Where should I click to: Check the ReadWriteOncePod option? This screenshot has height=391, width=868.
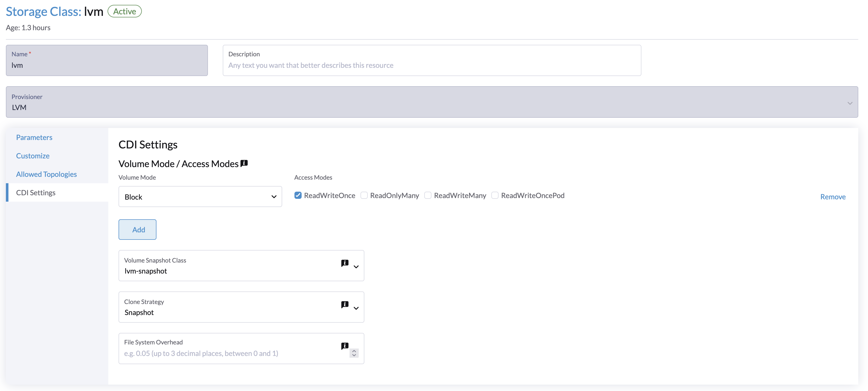495,195
